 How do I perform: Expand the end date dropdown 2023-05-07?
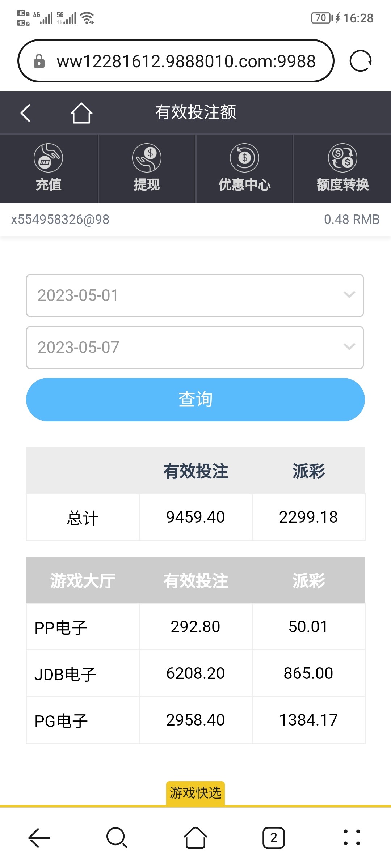pyautogui.click(x=195, y=348)
